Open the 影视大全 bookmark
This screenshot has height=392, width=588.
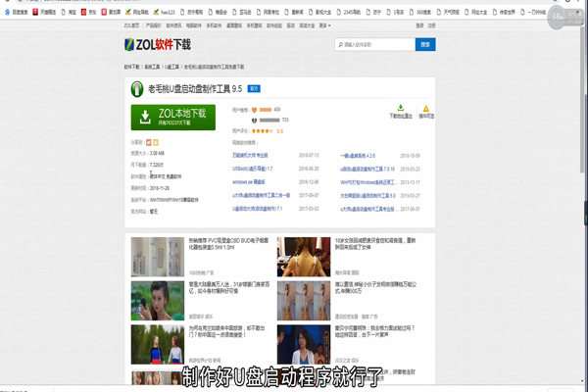319,12
